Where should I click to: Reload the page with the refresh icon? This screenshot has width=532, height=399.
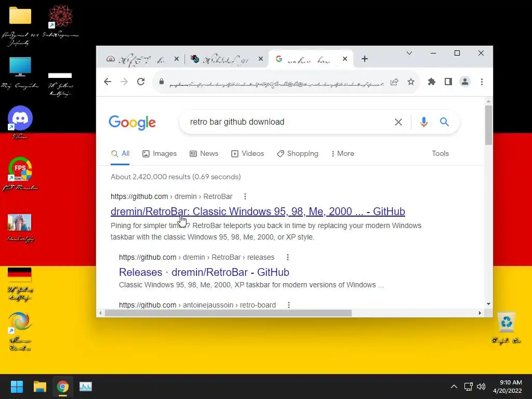tap(141, 82)
